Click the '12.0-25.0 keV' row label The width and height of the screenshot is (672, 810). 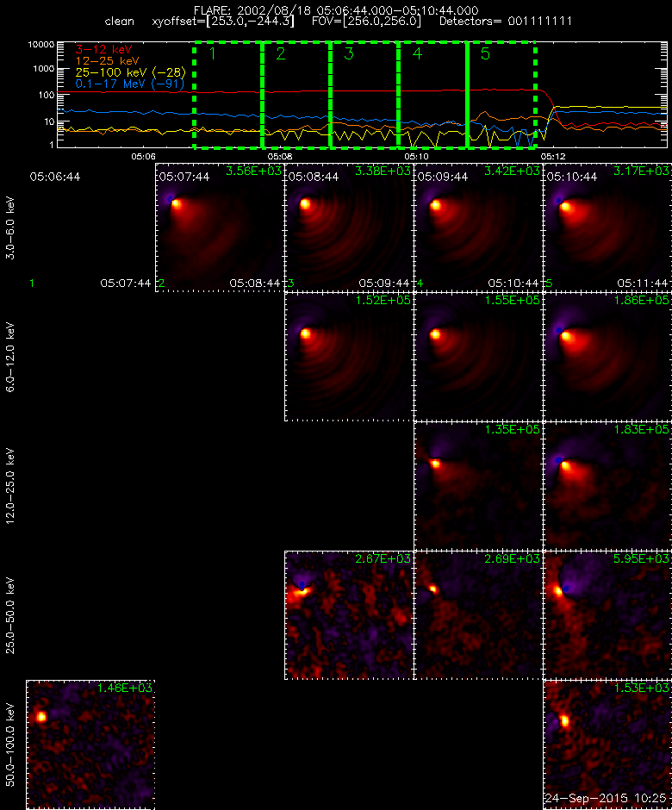(x=10, y=486)
